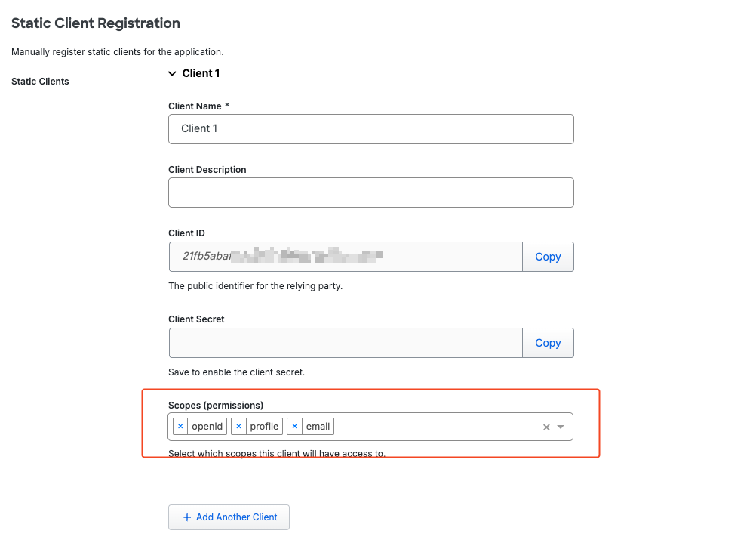The width and height of the screenshot is (756, 552).
Task: Click the Static Clients sidebar label
Action: (x=40, y=82)
